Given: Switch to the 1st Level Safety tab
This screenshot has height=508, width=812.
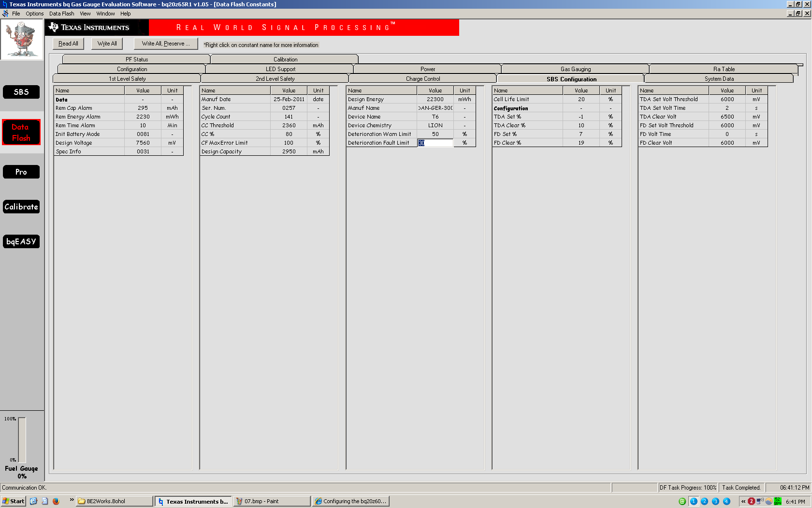Looking at the screenshot, I should coord(127,79).
